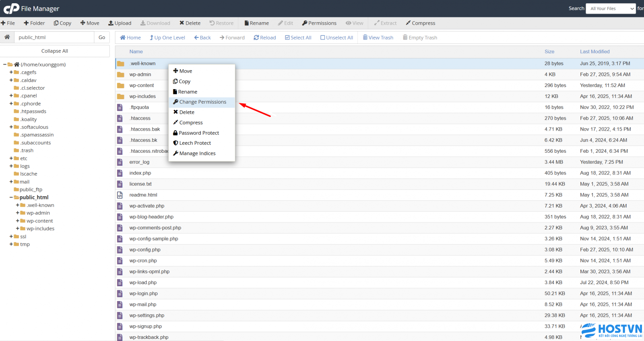
Task: Click the home icon beside path field
Action: pyautogui.click(x=7, y=37)
